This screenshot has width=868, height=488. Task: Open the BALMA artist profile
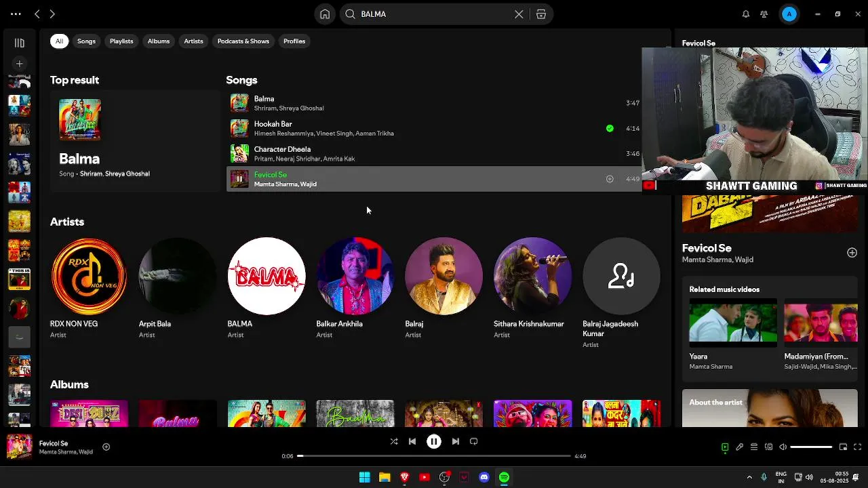tap(267, 288)
